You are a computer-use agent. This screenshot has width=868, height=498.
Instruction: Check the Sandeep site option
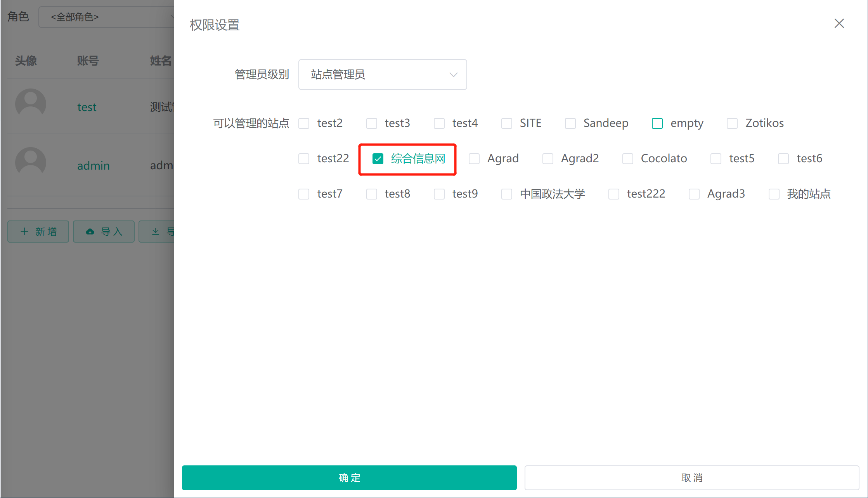click(x=570, y=123)
